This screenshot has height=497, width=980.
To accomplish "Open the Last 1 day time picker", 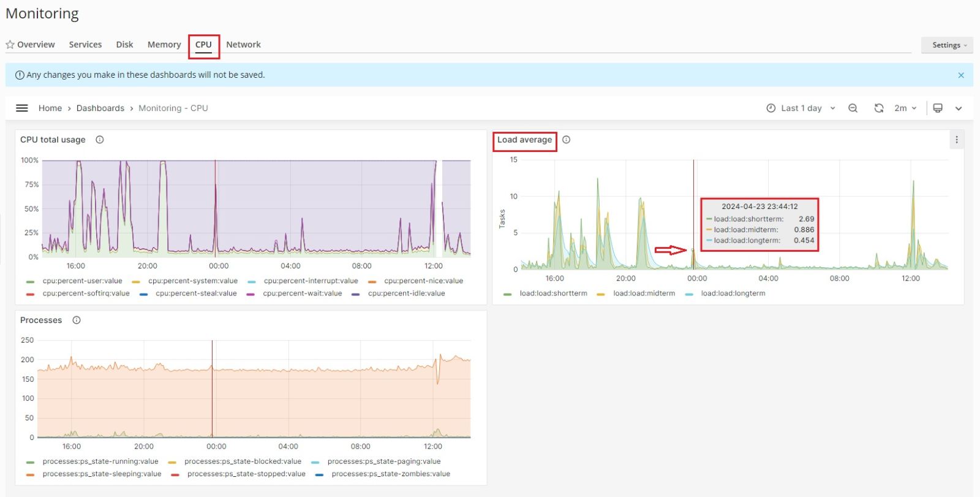I will [801, 108].
